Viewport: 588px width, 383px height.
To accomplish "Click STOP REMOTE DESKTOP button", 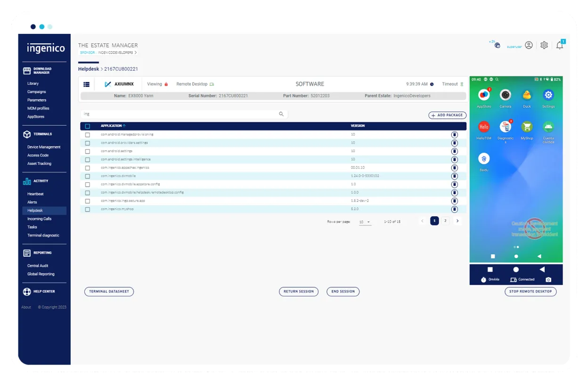I will pyautogui.click(x=531, y=292).
